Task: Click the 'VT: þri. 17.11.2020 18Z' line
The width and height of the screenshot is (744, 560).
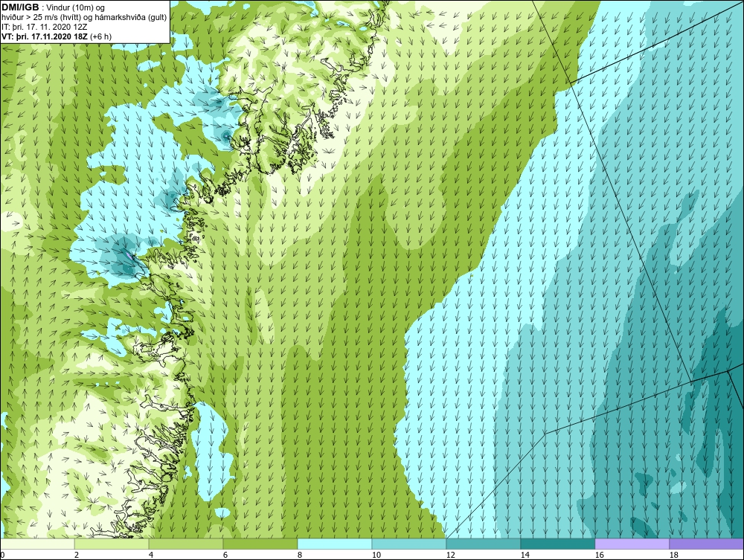Action: coord(57,36)
